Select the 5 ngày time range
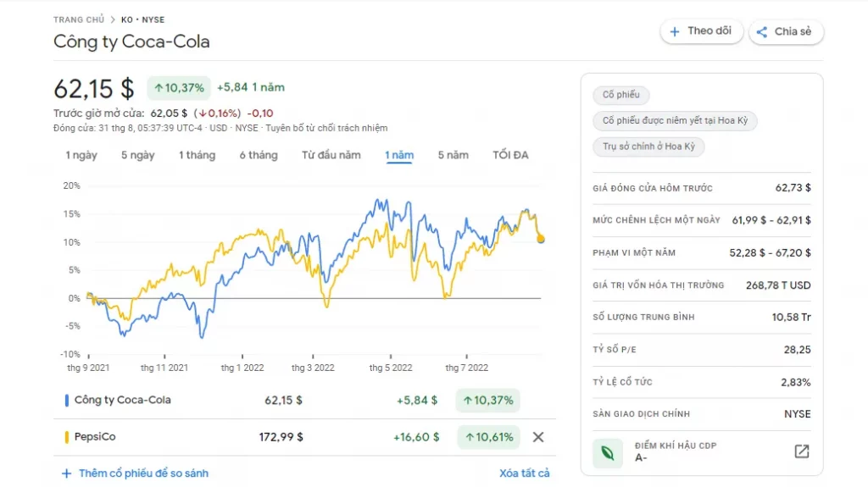Viewport: 868px width, 487px height. point(138,156)
